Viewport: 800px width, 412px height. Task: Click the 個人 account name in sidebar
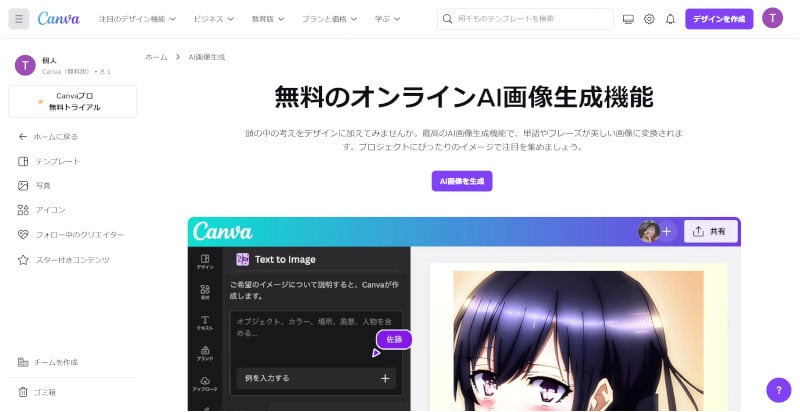(49, 61)
